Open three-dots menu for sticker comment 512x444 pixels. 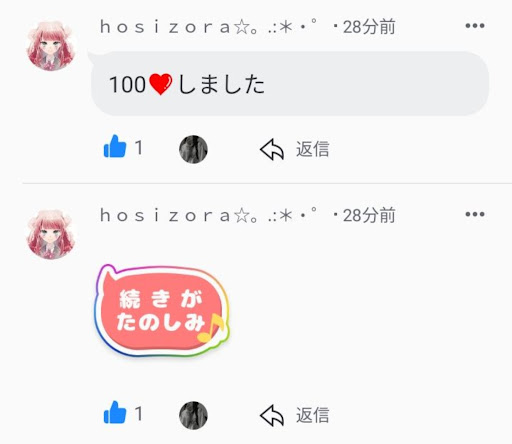[475, 214]
